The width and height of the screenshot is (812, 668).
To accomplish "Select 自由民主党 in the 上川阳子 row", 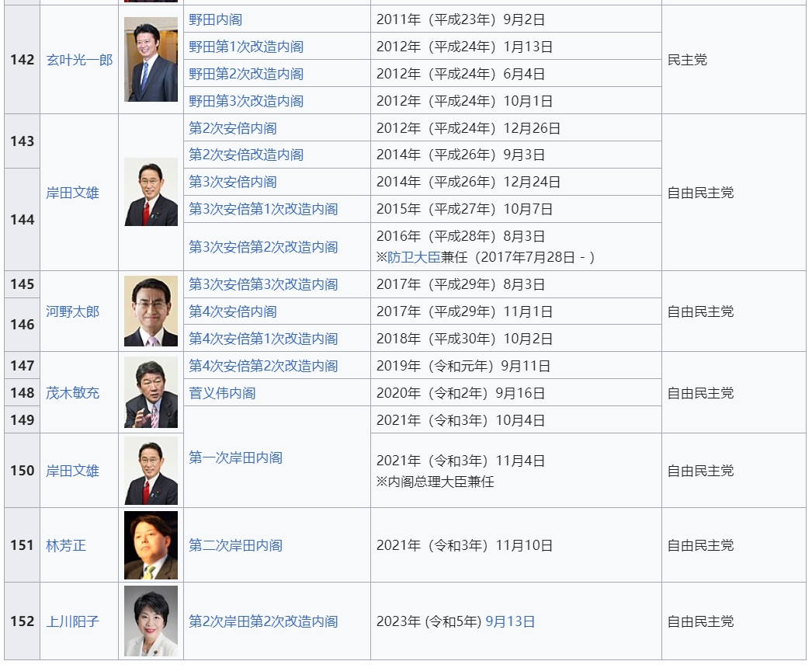I will [701, 621].
